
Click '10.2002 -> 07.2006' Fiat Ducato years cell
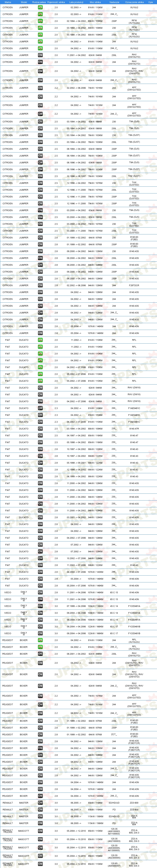pyautogui.click(x=76, y=558)
